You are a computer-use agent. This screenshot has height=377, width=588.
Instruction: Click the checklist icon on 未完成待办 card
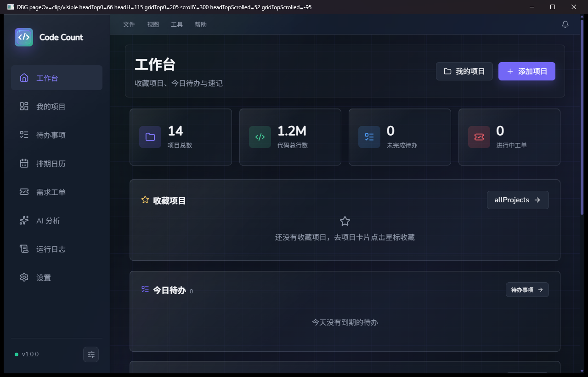[x=369, y=137]
